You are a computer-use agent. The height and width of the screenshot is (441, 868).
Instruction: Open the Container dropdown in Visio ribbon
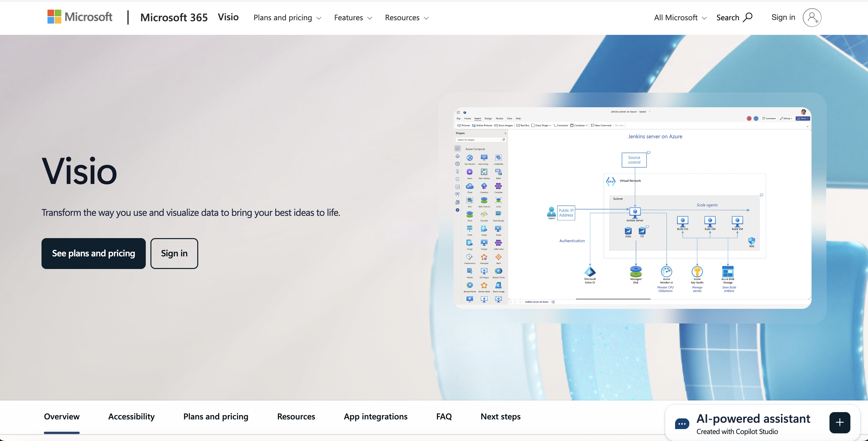click(579, 125)
